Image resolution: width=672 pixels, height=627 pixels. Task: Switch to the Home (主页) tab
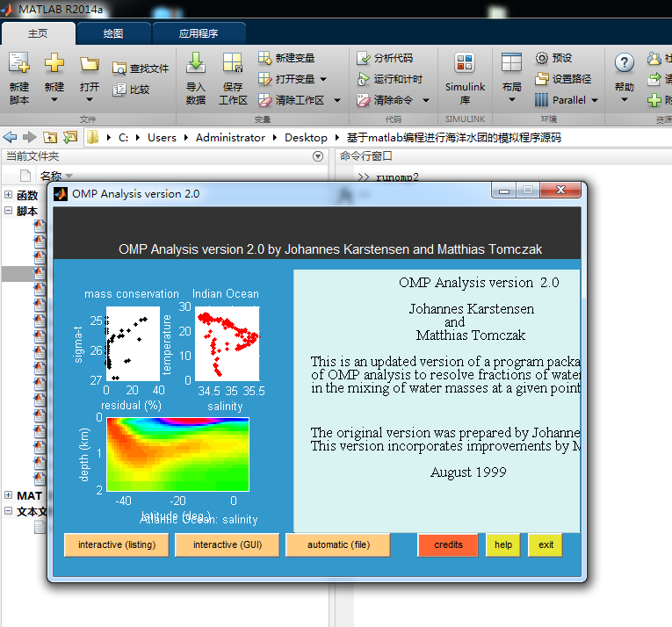click(38, 33)
